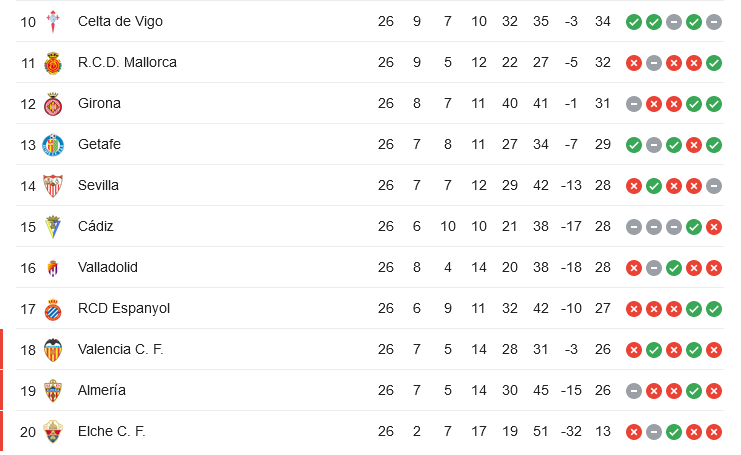Screen dimensions: 741x455
Task: Click Sevilla's green win form indicator
Action: 654,186
